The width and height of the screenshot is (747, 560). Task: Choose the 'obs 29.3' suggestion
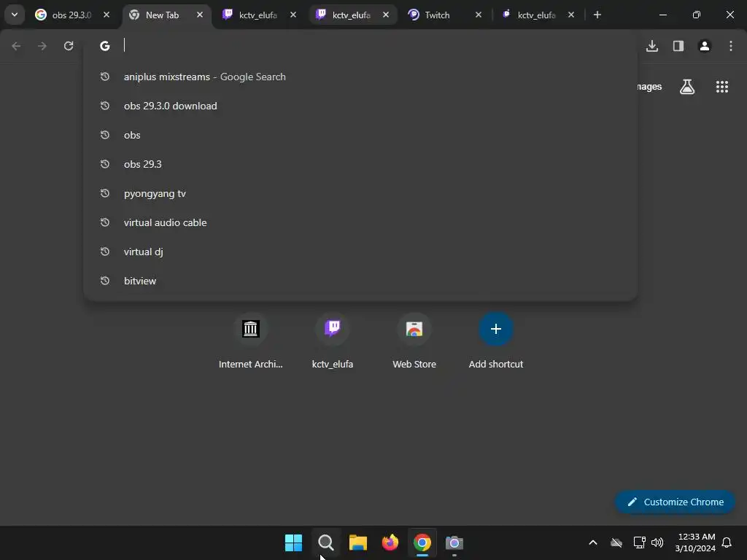coord(360,164)
